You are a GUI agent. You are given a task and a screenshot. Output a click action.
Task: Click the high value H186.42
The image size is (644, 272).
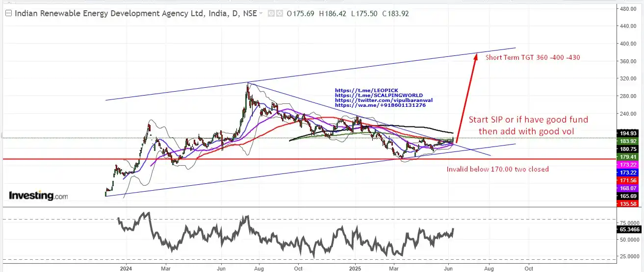click(334, 14)
